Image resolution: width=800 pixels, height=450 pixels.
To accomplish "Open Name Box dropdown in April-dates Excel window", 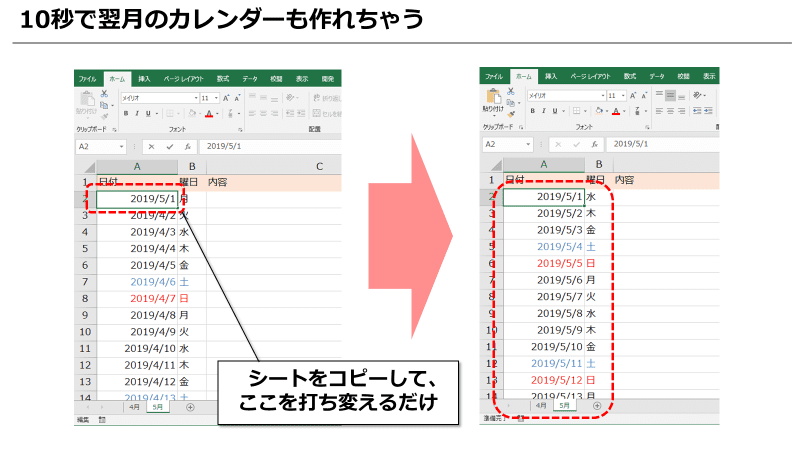I will (121, 147).
